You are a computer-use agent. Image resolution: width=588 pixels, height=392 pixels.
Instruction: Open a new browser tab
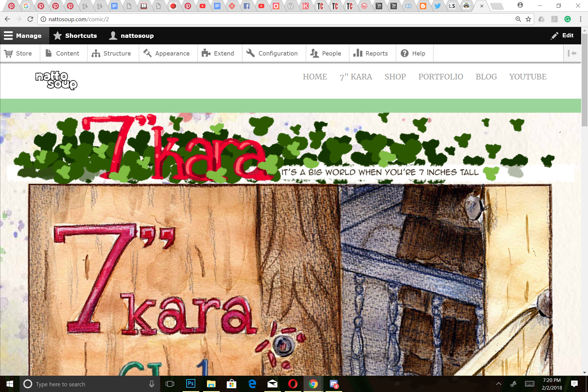(x=496, y=6)
